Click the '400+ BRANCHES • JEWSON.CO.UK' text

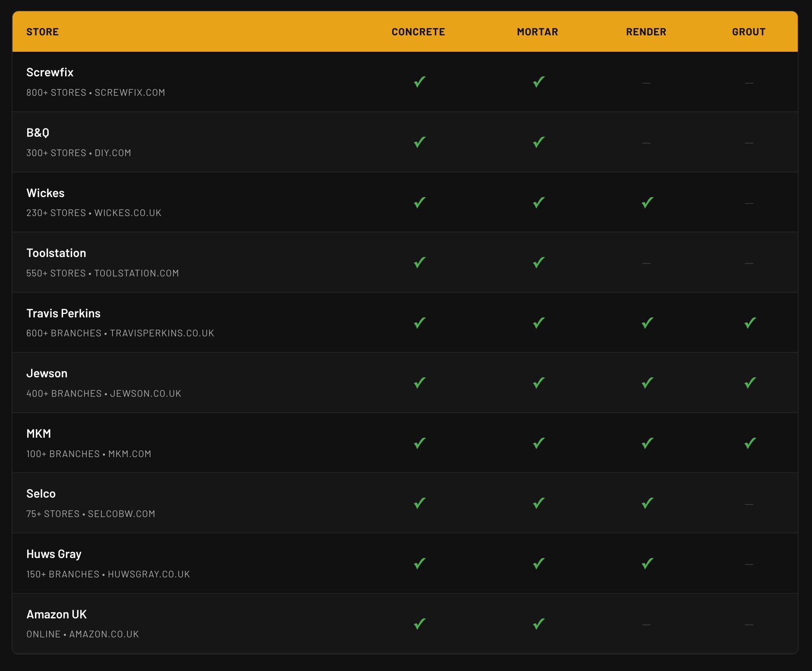click(104, 394)
